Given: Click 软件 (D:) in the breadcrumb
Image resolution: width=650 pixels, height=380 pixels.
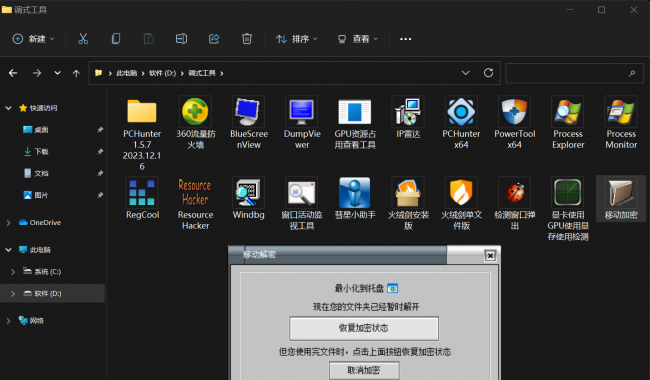Looking at the screenshot, I should 162,73.
